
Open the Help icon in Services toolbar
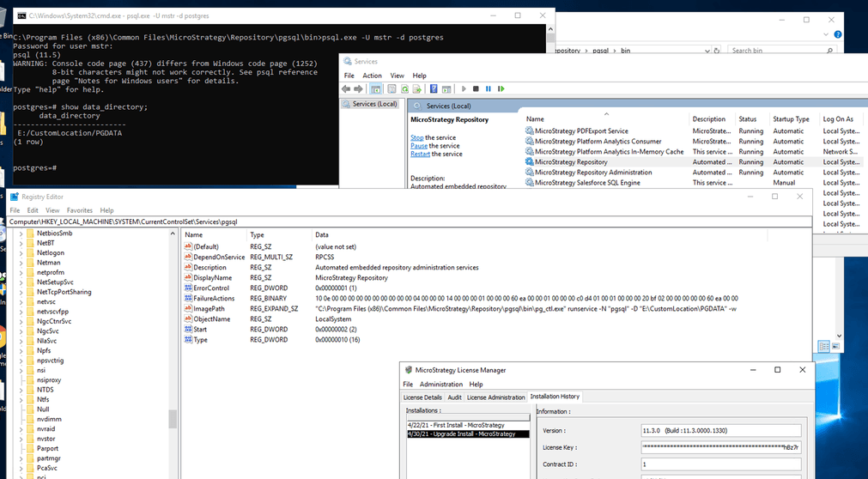click(434, 88)
